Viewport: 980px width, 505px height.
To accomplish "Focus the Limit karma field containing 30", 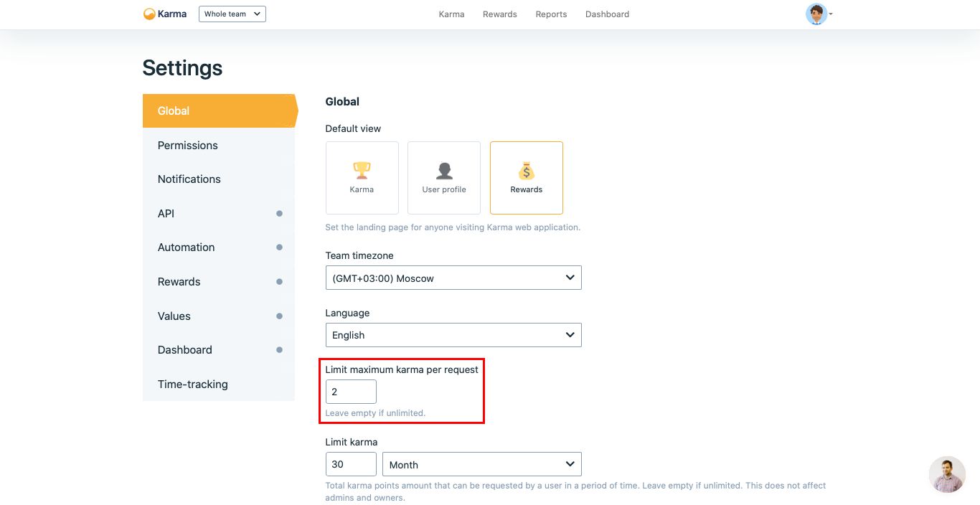I will coord(351,464).
